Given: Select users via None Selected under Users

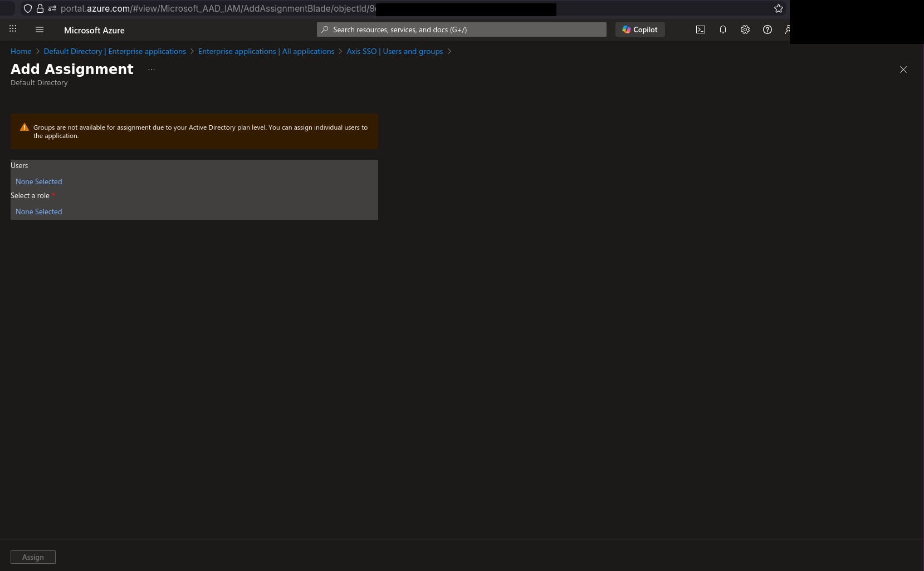Looking at the screenshot, I should point(38,181).
